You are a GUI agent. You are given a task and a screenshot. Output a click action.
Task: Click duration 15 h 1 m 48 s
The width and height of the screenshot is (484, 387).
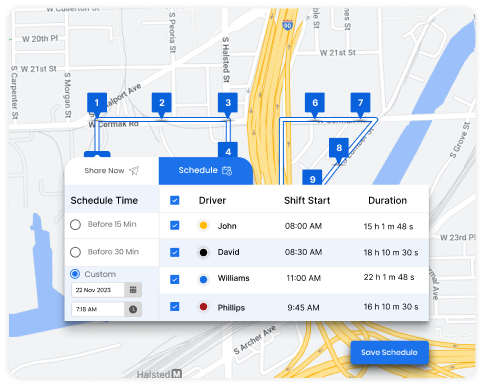click(x=388, y=226)
